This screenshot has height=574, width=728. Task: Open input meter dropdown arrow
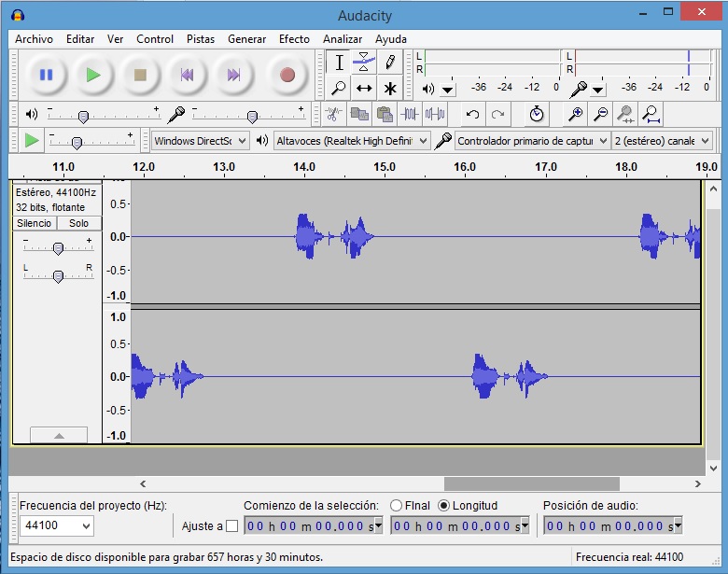[x=598, y=90]
